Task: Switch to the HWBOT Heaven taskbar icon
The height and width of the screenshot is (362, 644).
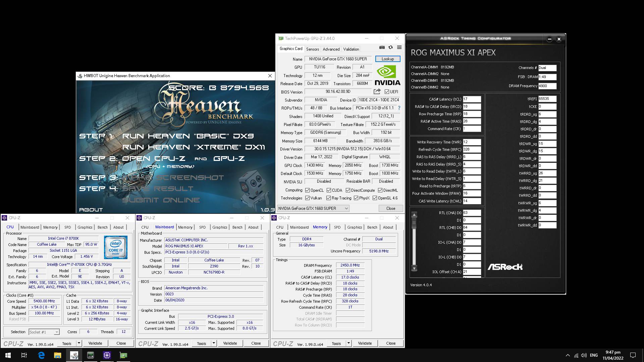Action: coord(74,355)
